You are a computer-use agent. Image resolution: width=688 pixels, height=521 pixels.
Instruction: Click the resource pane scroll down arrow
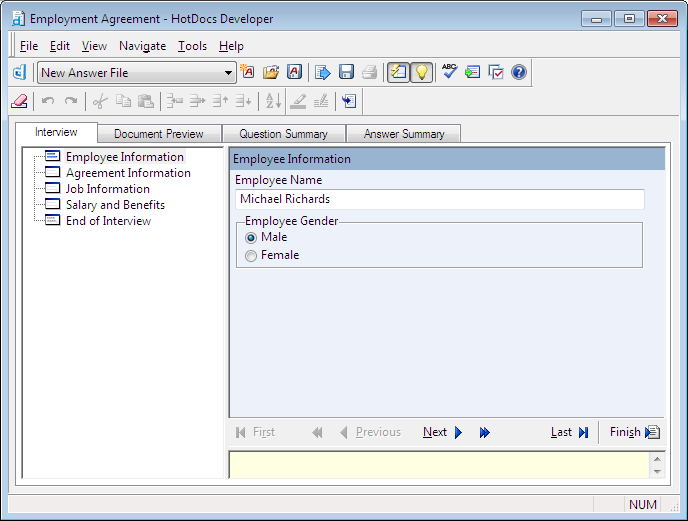point(657,471)
